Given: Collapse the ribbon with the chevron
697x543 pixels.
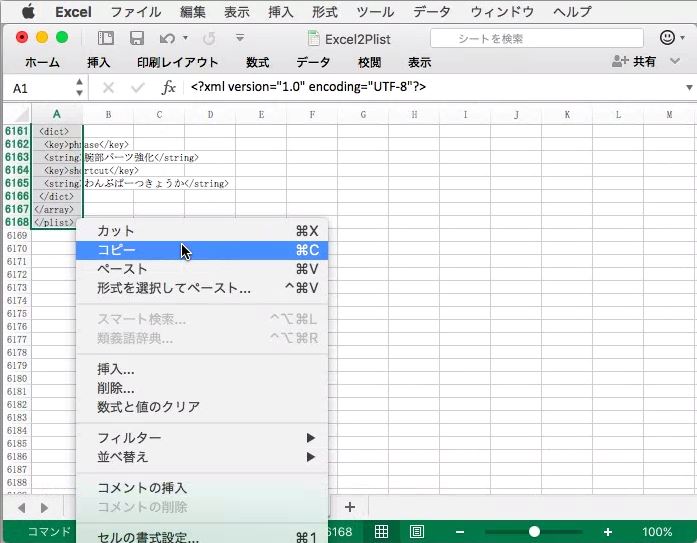Looking at the screenshot, I should [675, 61].
